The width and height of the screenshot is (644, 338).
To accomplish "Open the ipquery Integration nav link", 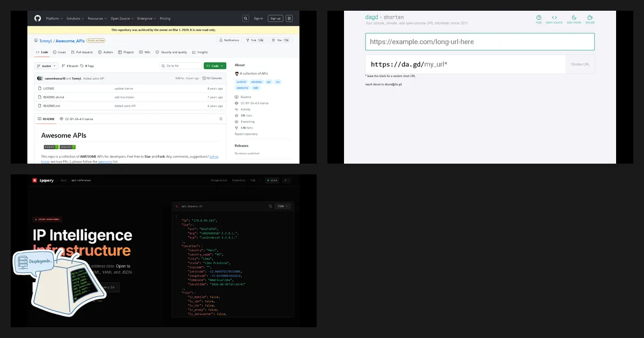I will [x=219, y=180].
